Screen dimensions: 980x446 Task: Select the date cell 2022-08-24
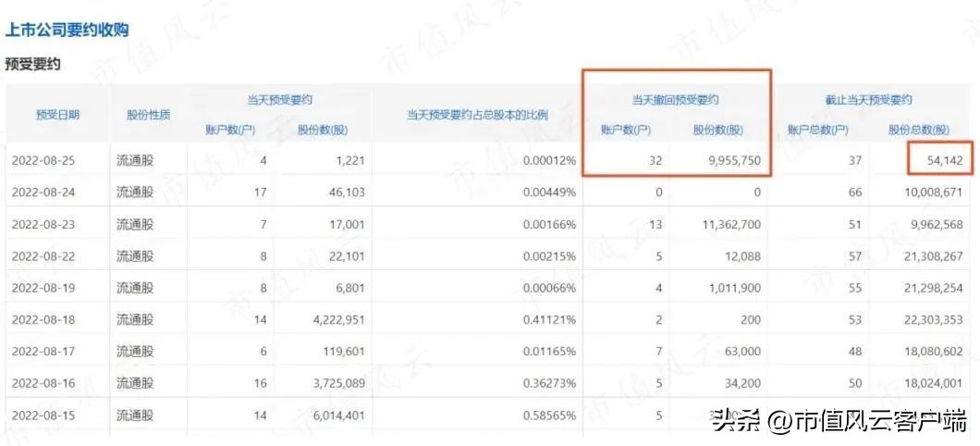[x=43, y=192]
